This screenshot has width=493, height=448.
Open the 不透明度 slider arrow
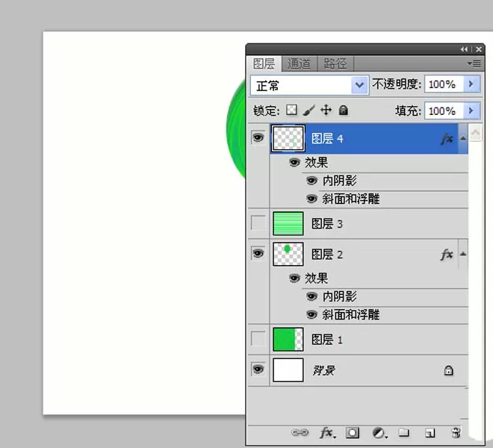[x=471, y=84]
